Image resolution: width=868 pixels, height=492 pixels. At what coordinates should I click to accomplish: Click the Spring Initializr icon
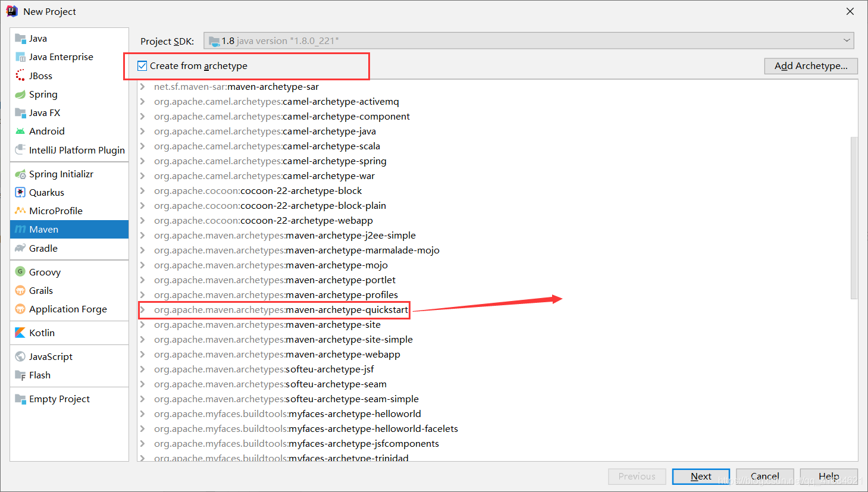pyautogui.click(x=20, y=174)
